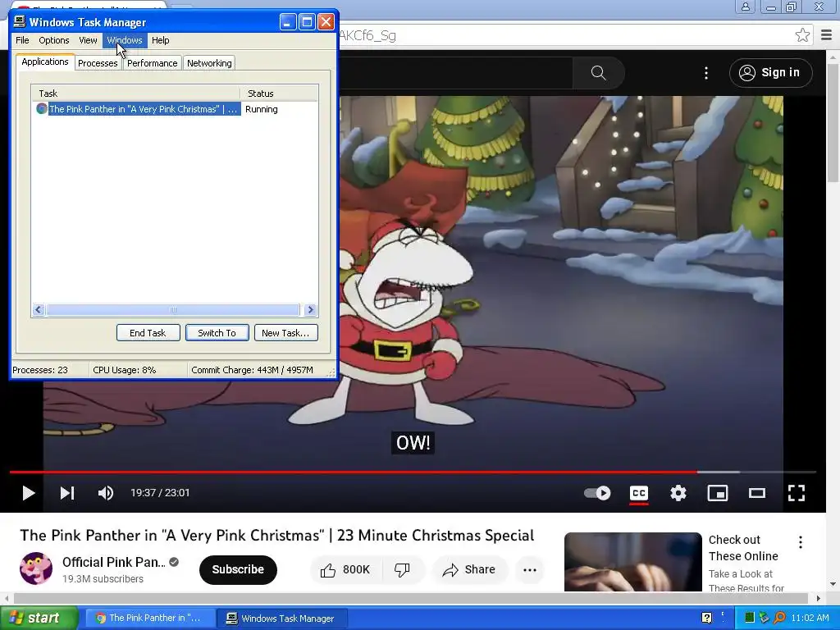Click the CPU Usage: 8% status entry
This screenshot has width=840, height=630.
click(x=125, y=370)
